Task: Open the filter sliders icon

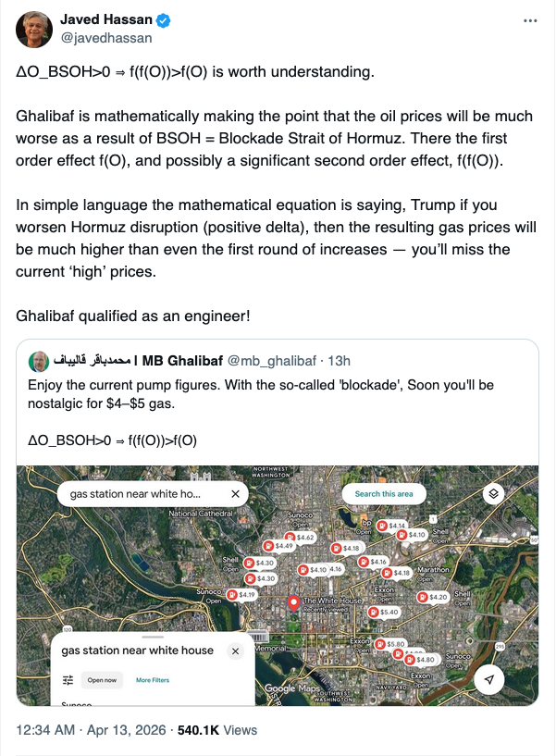Action: [x=68, y=680]
